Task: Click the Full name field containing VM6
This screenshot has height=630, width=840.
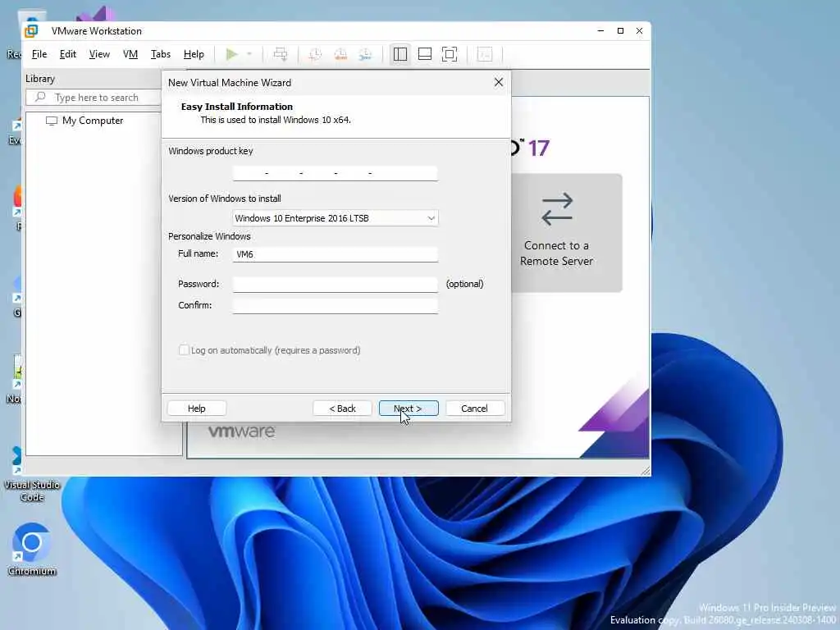Action: pos(336,254)
